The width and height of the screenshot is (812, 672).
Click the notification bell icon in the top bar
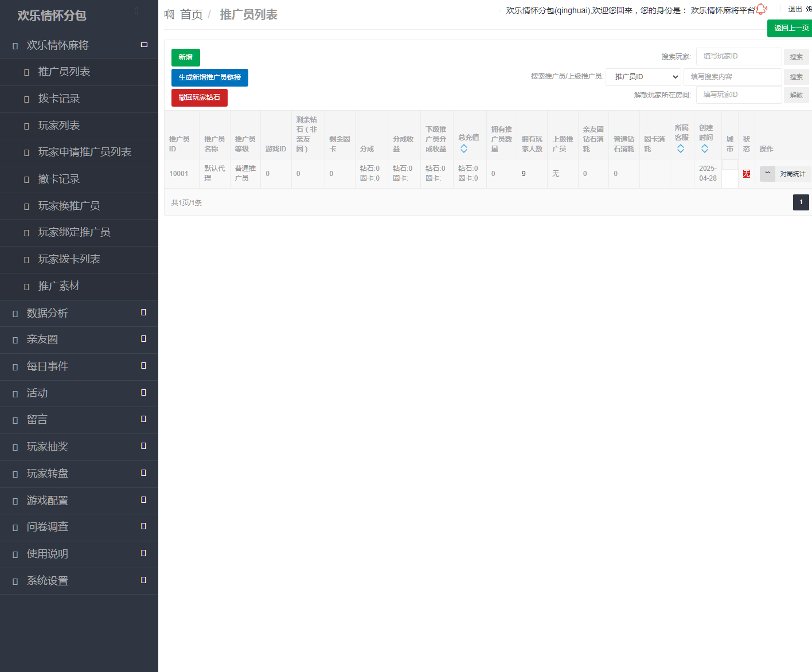coord(761,8)
